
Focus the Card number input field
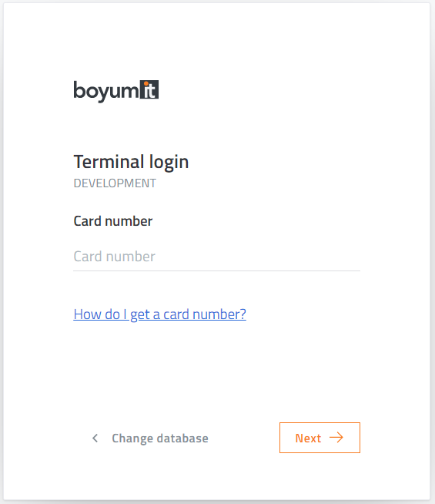point(216,257)
